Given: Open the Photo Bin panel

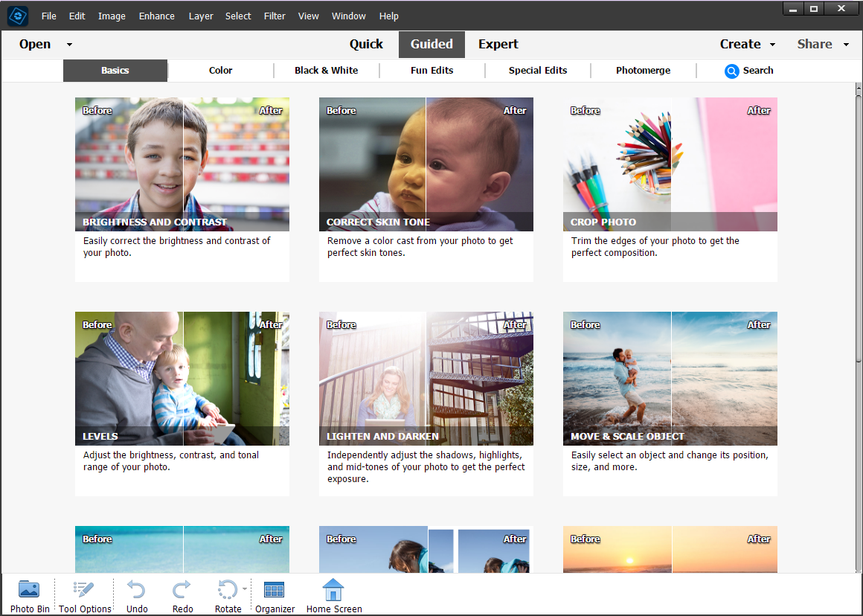Looking at the screenshot, I should pos(30,594).
